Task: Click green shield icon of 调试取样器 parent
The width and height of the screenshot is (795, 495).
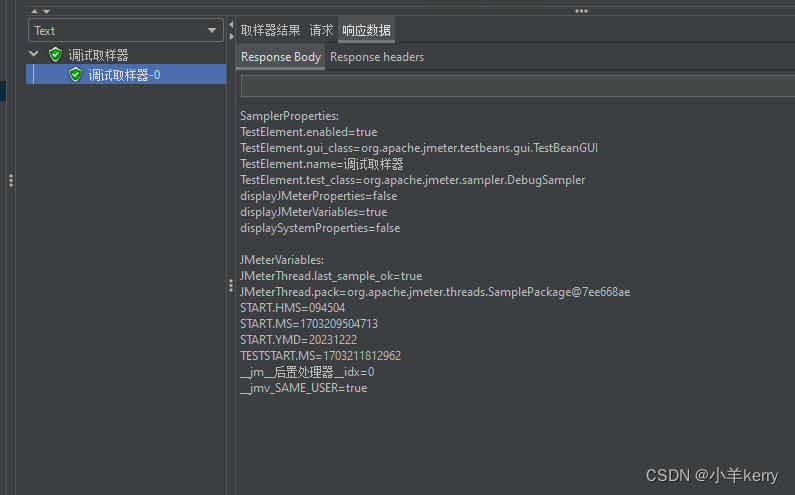Action: click(x=55, y=54)
